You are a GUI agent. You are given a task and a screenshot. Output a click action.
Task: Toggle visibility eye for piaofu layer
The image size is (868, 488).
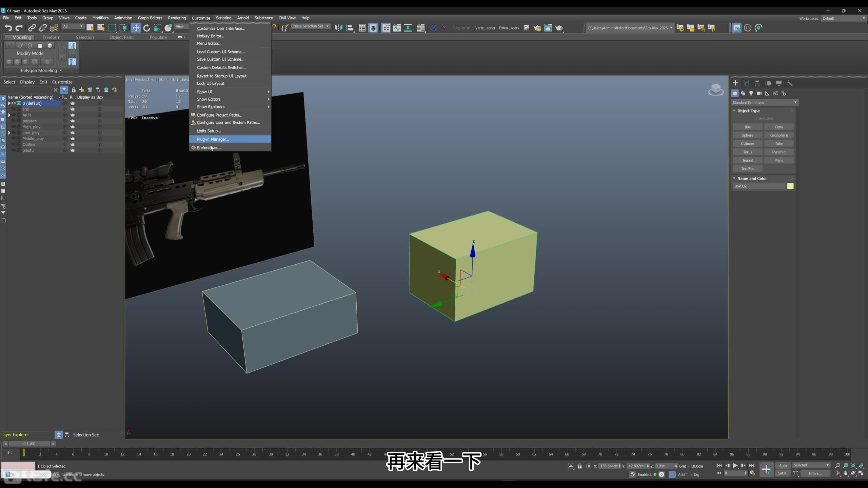[14, 150]
